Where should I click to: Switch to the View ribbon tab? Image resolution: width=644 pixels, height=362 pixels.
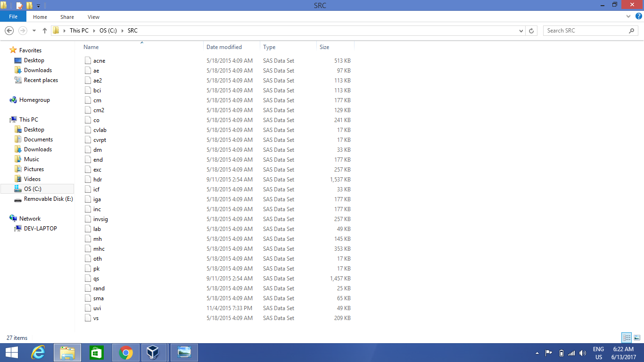pos(93,17)
